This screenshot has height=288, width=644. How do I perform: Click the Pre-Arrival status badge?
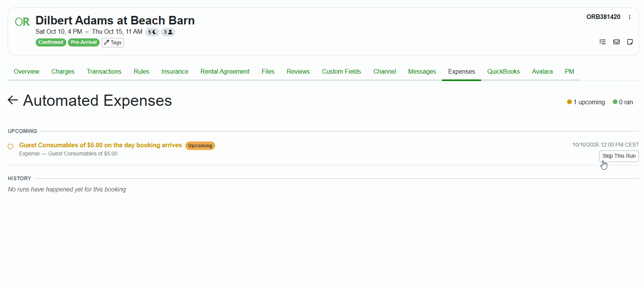84,42
